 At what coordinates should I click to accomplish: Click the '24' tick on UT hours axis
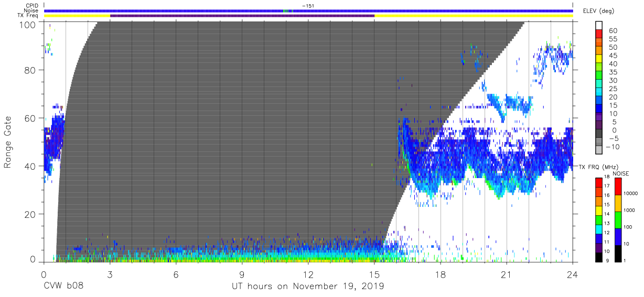[572, 273]
